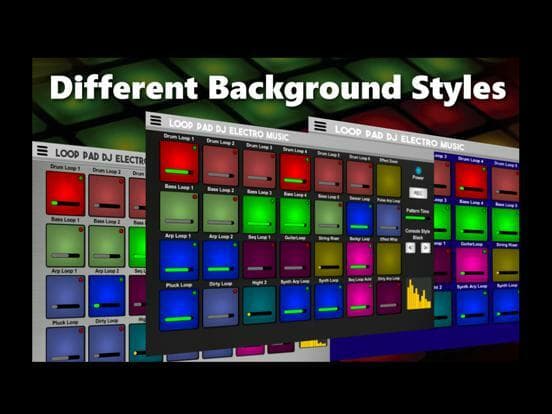This screenshot has height=414, width=552.
Task: Trigger Dirty Arp Loop pad in black console
Action: click(389, 298)
